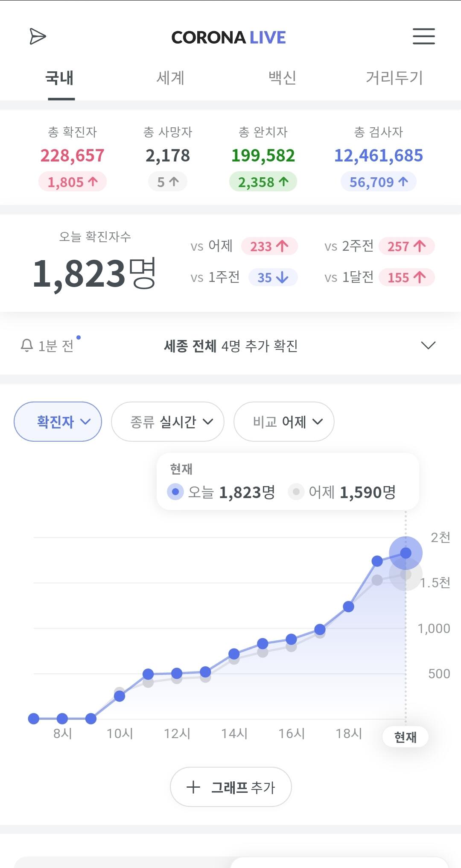The image size is (461, 868).
Task: Click the CORONA LIVE logo
Action: [x=228, y=38]
